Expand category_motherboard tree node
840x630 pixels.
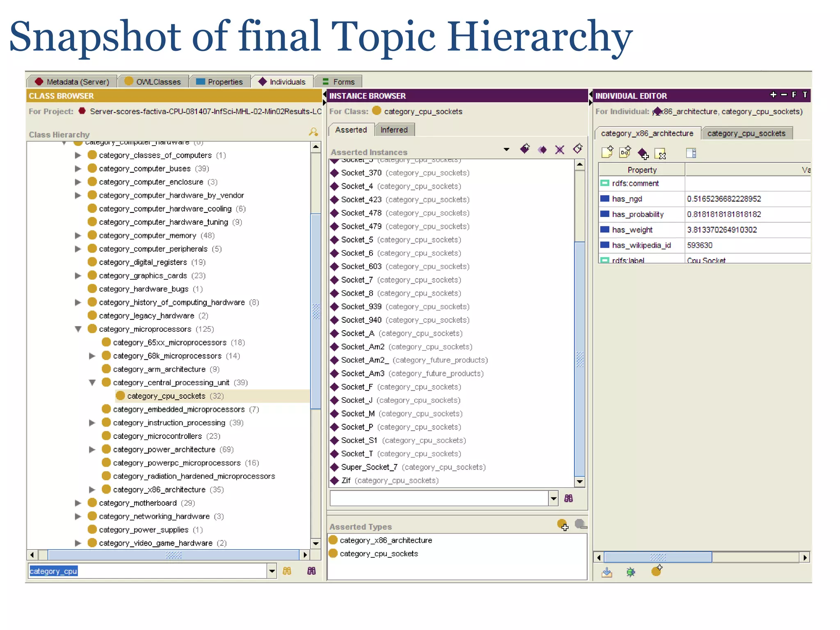(78, 503)
